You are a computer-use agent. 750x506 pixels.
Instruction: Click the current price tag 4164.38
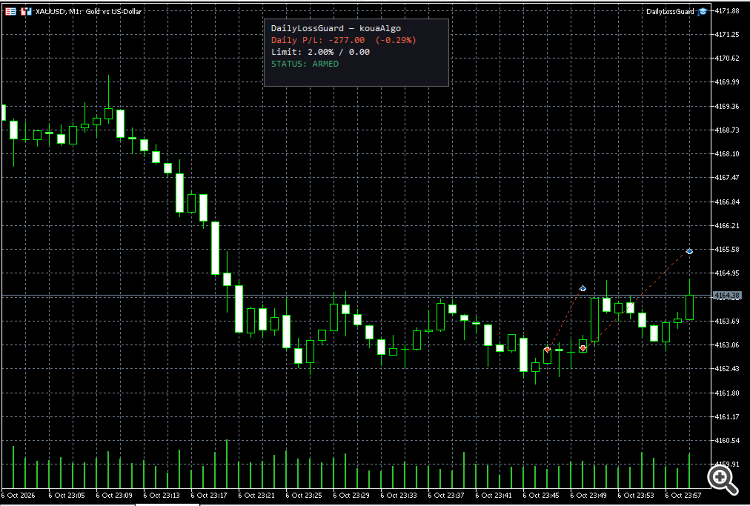pyautogui.click(x=727, y=296)
